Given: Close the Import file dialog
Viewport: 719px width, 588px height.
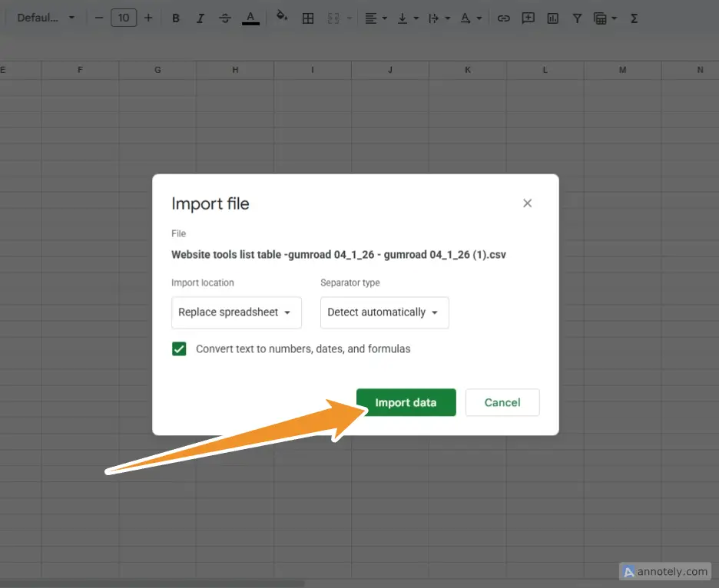Looking at the screenshot, I should (x=527, y=203).
